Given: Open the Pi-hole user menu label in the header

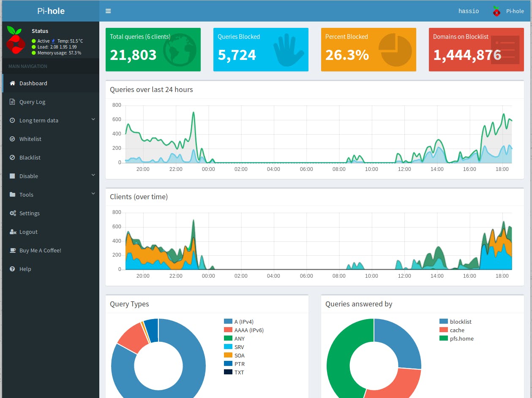Looking at the screenshot, I should point(515,11).
